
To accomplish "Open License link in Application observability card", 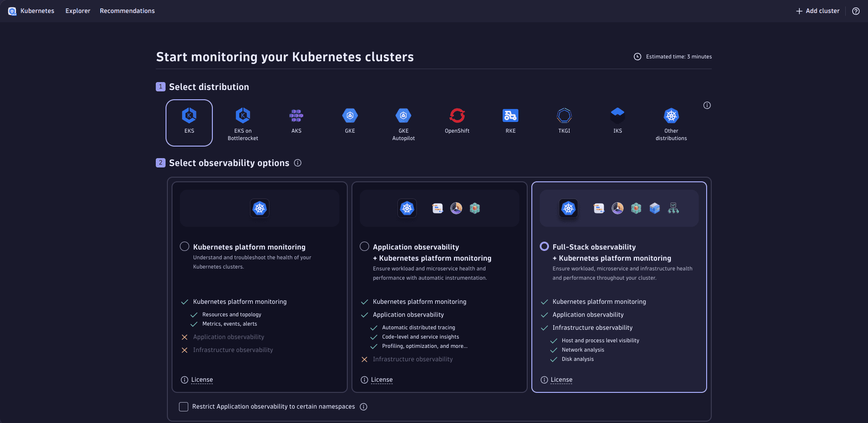I will (382, 380).
